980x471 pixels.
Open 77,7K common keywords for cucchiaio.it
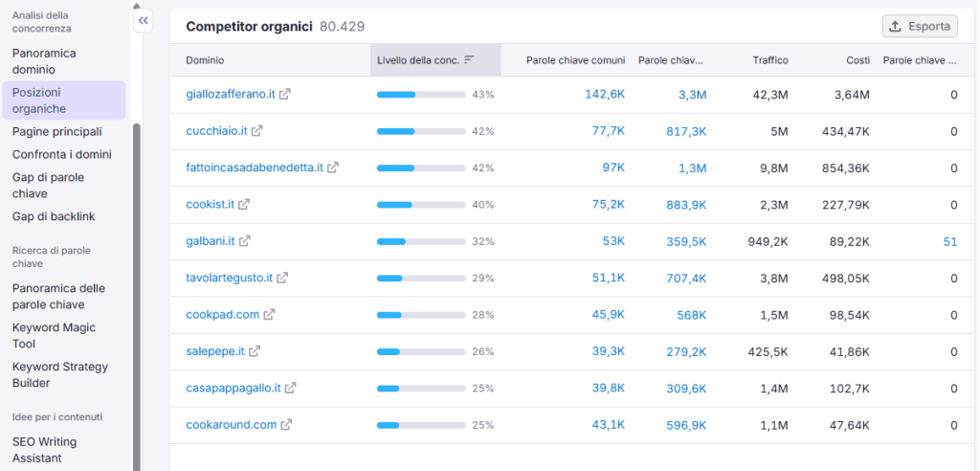point(609,131)
